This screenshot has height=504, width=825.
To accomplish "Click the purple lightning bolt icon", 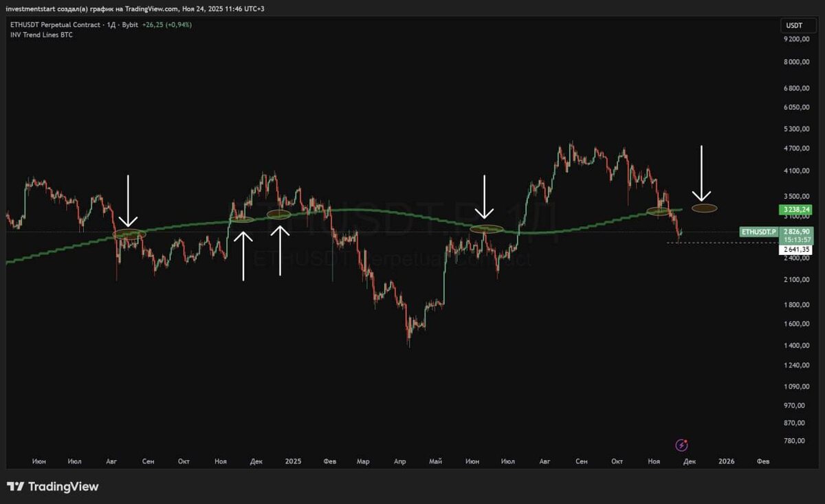I will click(682, 445).
